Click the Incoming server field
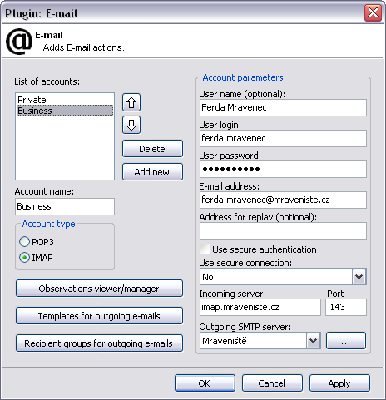The height and width of the screenshot is (400, 386). pos(260,307)
